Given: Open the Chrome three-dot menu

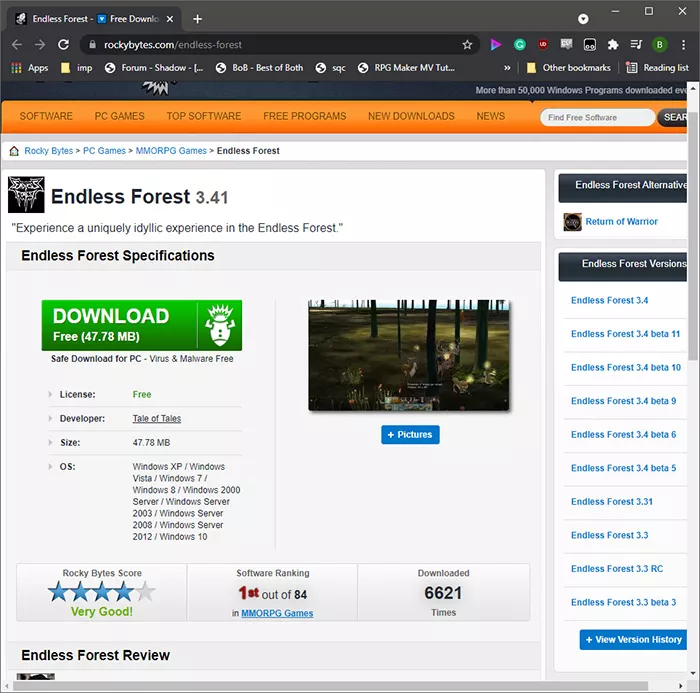Looking at the screenshot, I should click(683, 45).
